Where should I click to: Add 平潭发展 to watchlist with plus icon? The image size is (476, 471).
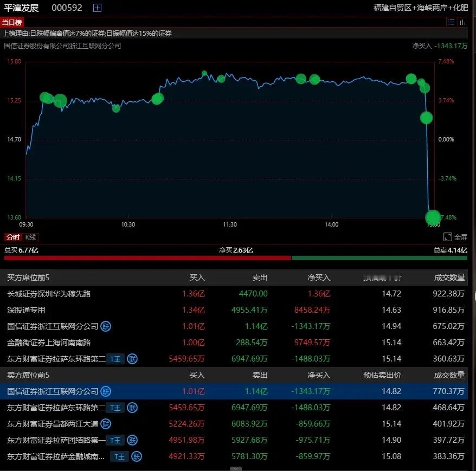[x=97, y=8]
